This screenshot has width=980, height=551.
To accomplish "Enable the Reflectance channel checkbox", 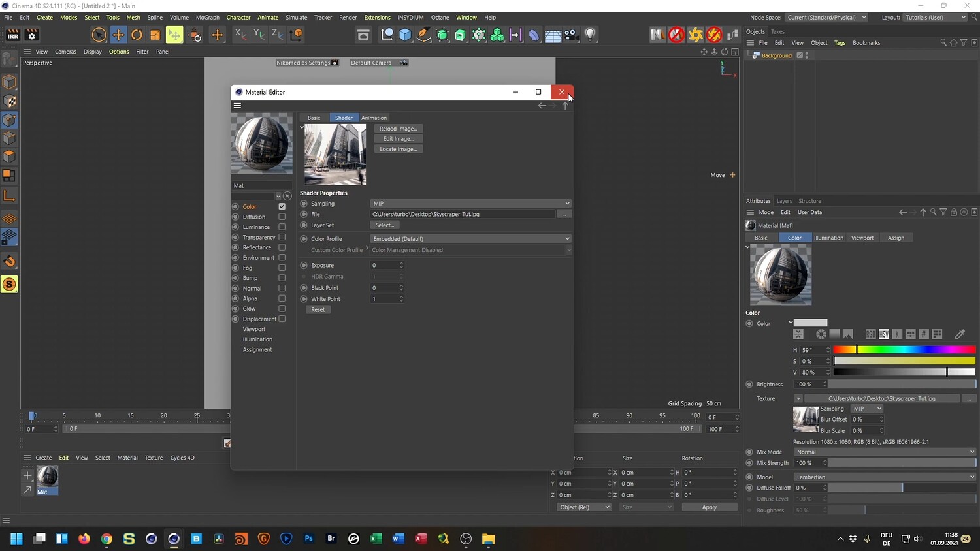I will point(282,247).
